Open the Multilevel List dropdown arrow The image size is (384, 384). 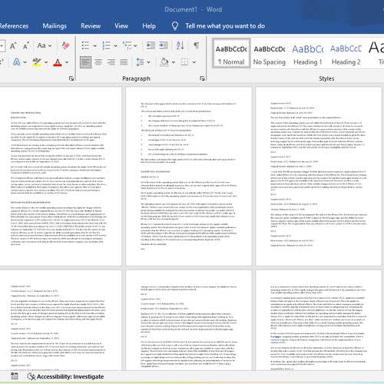pyautogui.click(x=136, y=46)
